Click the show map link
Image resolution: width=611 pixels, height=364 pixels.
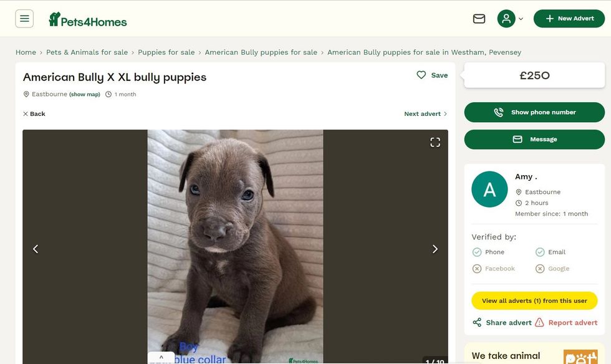85,95
